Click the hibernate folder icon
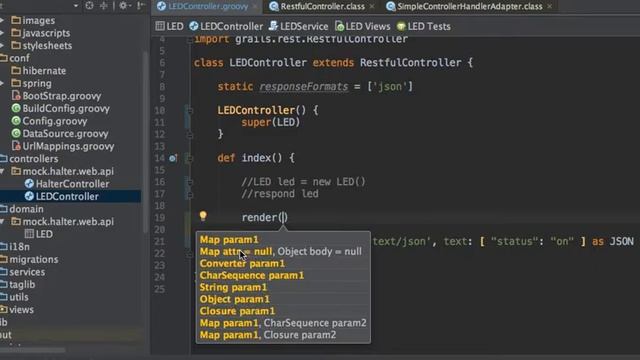This screenshot has height=360, width=640. (x=16, y=71)
